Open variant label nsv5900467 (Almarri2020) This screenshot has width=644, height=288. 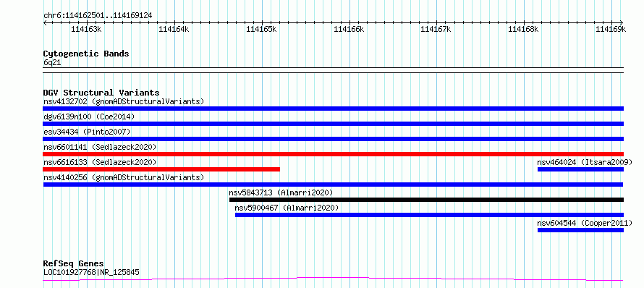287,208
